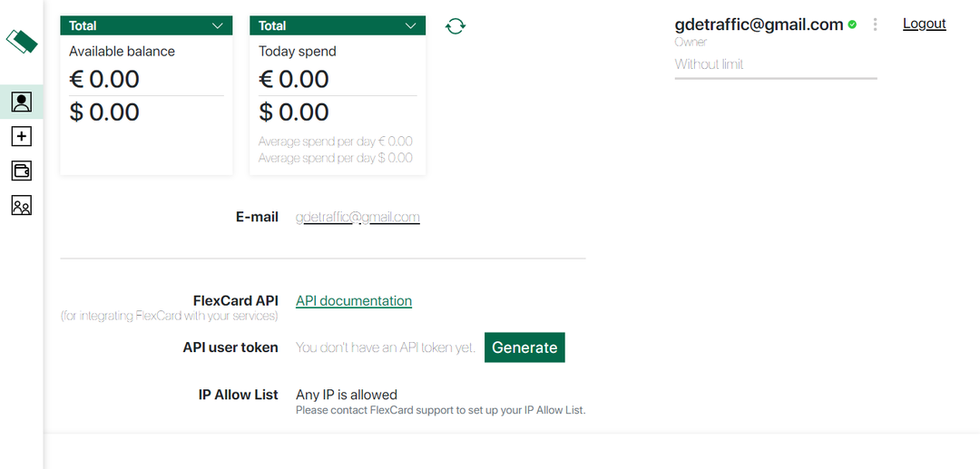Click the plus icon in sidebar
This screenshot has height=469, width=980.
(x=22, y=136)
